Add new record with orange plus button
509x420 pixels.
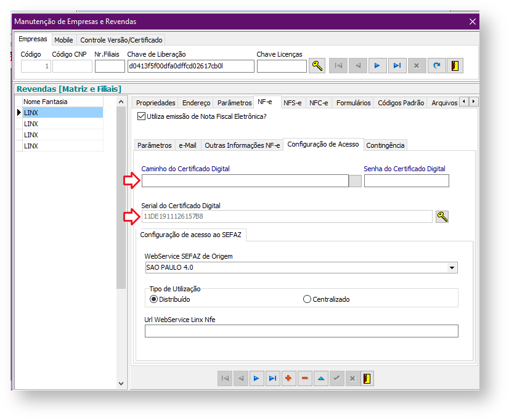coord(288,379)
